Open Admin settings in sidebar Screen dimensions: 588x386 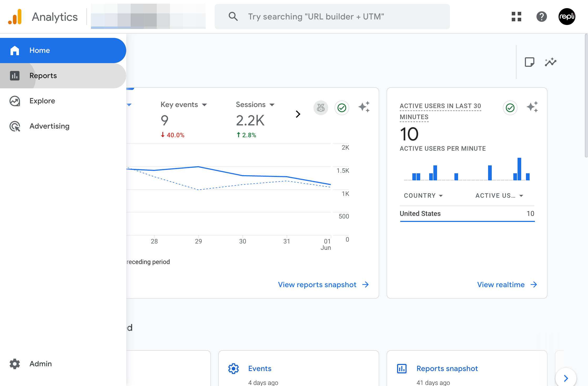tap(63, 364)
